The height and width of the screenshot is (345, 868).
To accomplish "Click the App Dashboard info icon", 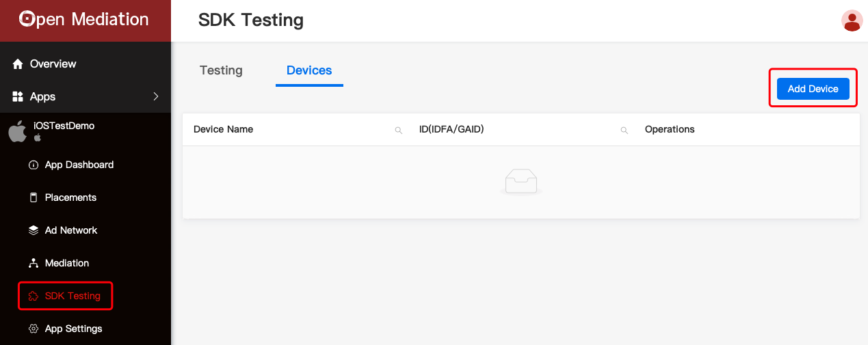I will (33, 165).
